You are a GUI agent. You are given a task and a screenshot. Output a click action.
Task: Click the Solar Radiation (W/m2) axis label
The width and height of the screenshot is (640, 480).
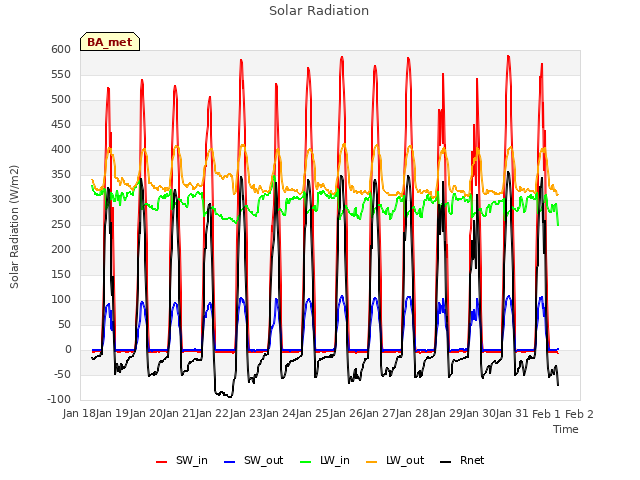click(14, 227)
